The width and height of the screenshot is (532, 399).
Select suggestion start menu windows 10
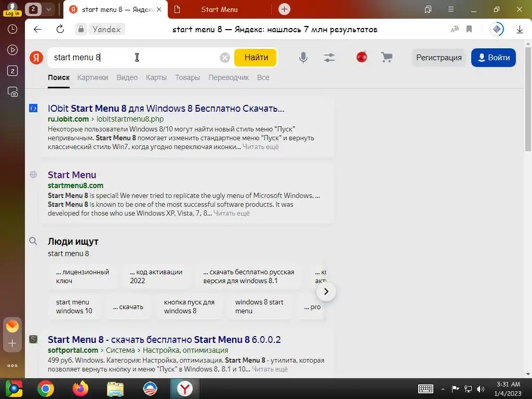click(x=74, y=307)
